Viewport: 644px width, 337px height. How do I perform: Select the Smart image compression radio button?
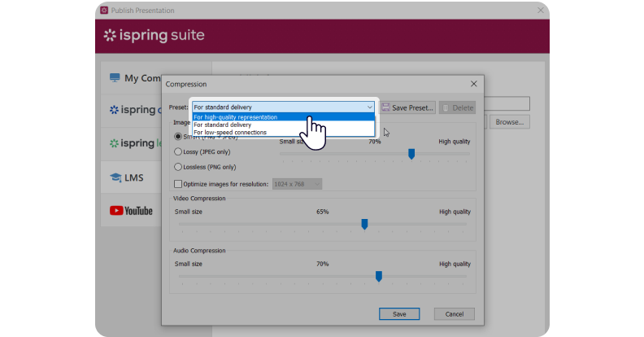(178, 137)
